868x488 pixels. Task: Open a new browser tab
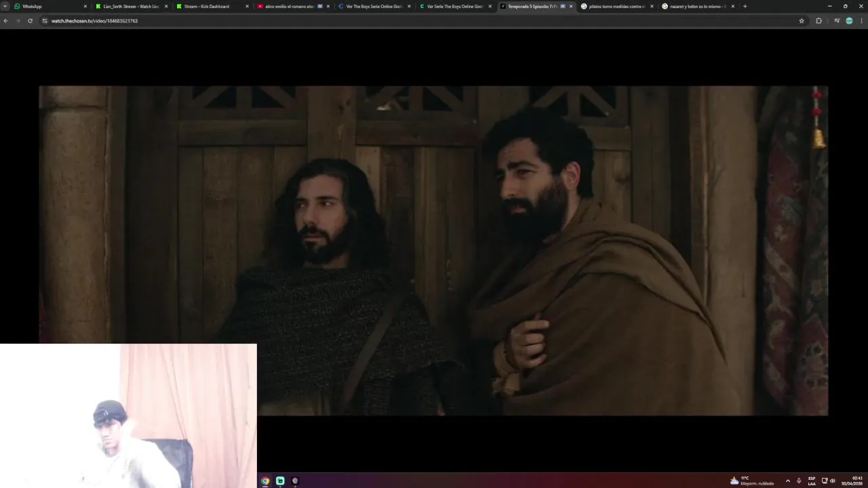point(745,6)
